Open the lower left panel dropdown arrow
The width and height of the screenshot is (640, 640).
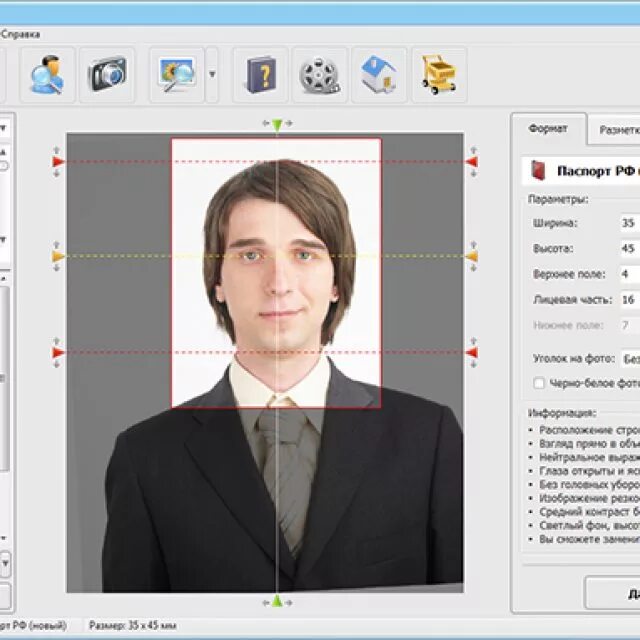5,564
